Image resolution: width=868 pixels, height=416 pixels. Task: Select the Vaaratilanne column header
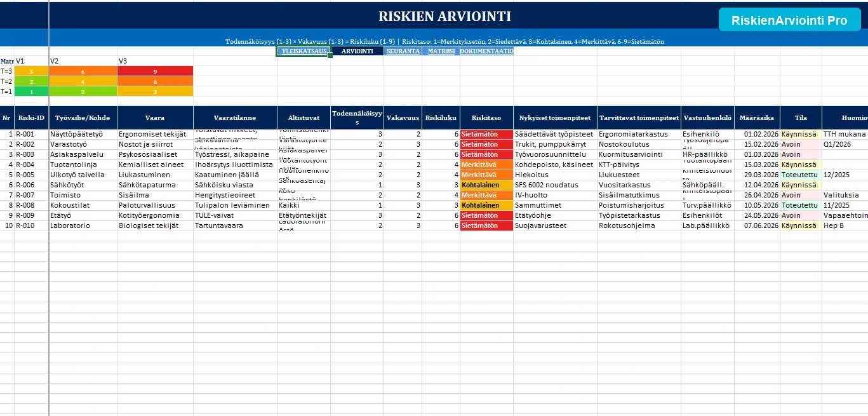pos(235,117)
